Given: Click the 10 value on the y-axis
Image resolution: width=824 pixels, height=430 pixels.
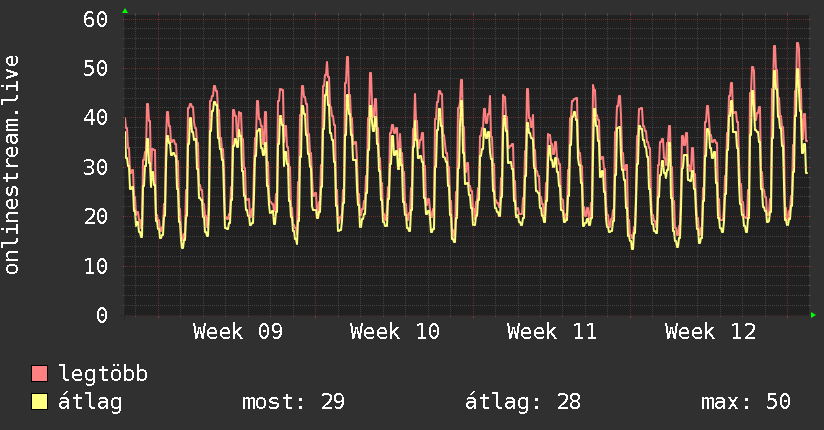Looking at the screenshot, I should pyautogui.click(x=95, y=267).
